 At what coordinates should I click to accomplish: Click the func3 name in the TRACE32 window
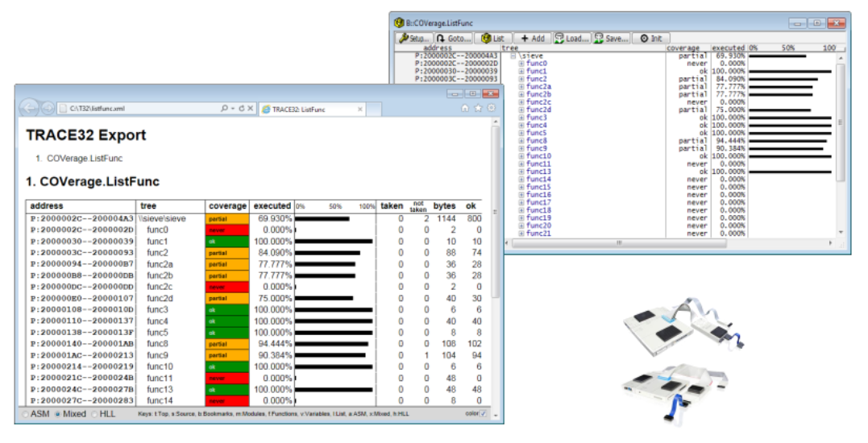click(537, 118)
